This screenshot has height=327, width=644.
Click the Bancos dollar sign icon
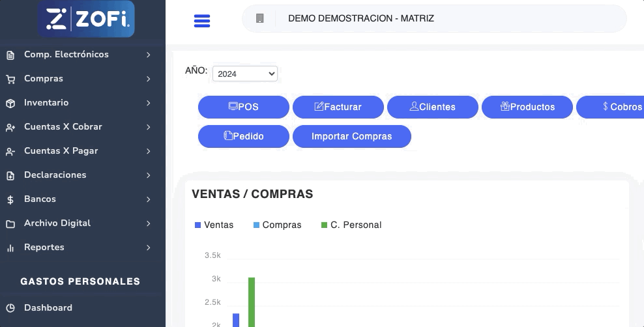(10, 199)
